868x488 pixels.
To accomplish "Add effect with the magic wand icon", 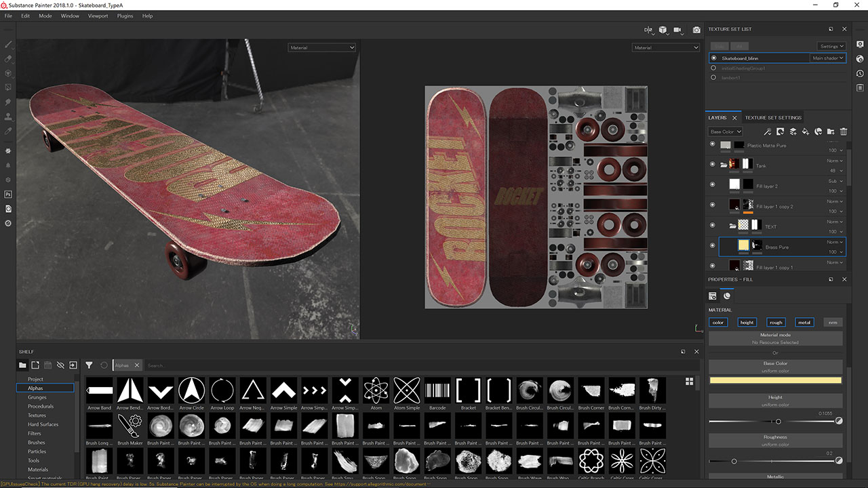I will (x=767, y=131).
